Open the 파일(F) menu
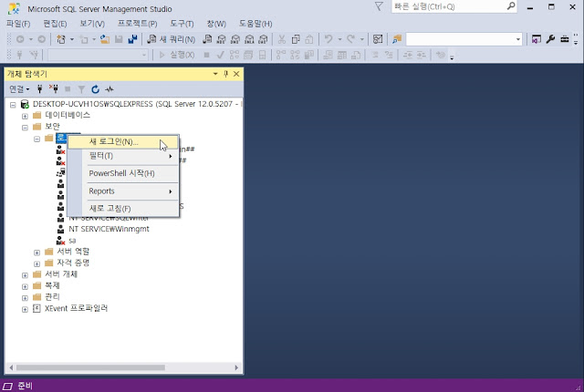The width and height of the screenshot is (584, 392). [18, 24]
